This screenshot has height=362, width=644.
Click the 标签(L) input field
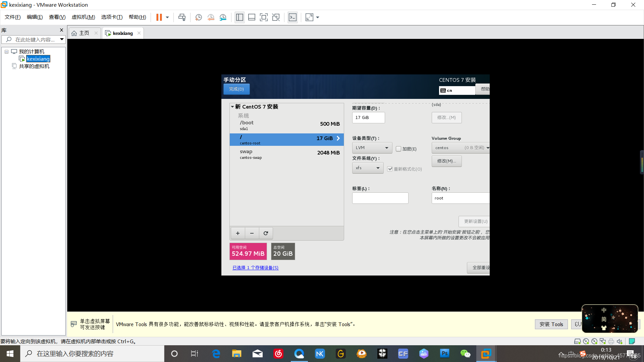point(380,198)
